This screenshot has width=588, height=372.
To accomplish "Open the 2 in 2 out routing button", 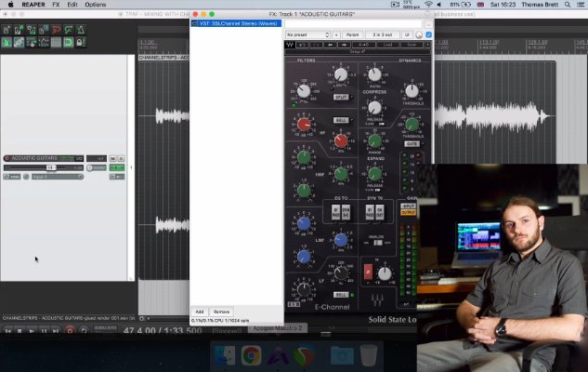I will click(383, 34).
